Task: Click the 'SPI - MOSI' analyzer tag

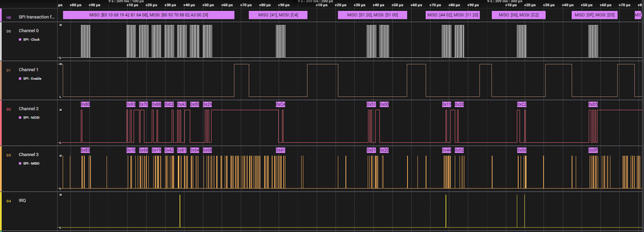Action: (32, 118)
